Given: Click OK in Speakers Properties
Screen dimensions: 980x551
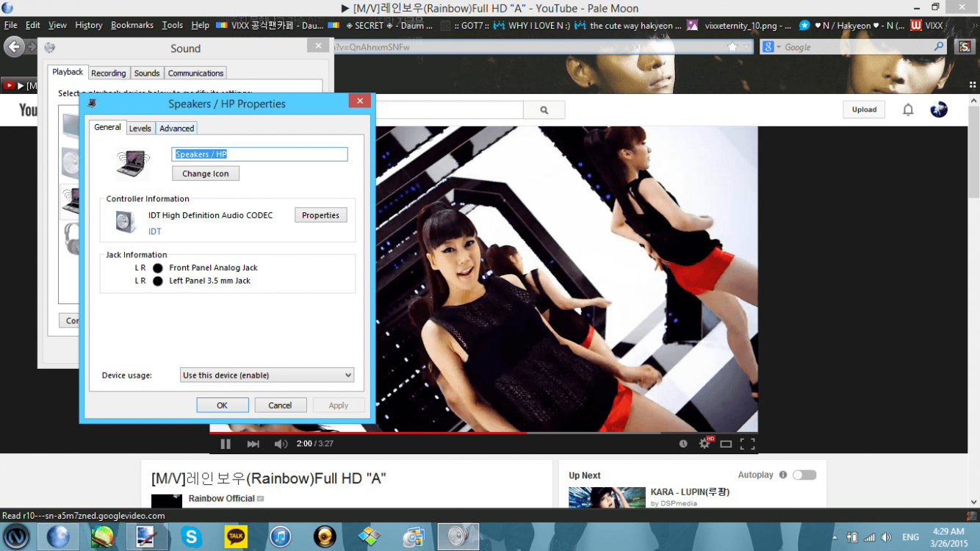Looking at the screenshot, I should click(x=223, y=406).
